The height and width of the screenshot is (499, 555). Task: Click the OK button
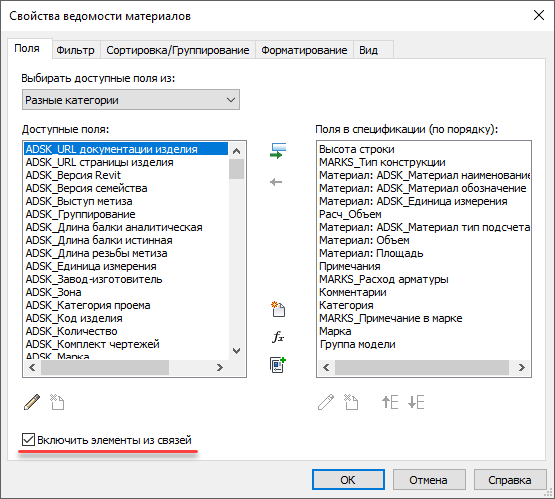click(x=348, y=480)
